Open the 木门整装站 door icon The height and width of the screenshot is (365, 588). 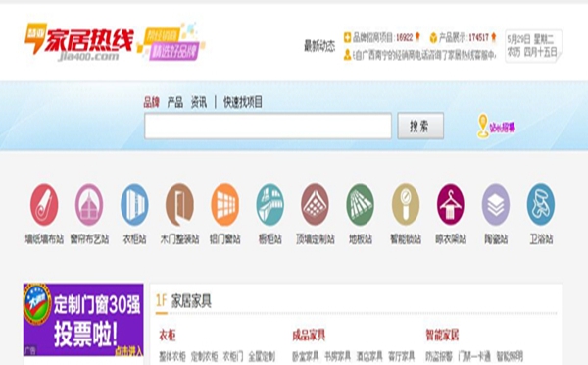[x=179, y=205]
